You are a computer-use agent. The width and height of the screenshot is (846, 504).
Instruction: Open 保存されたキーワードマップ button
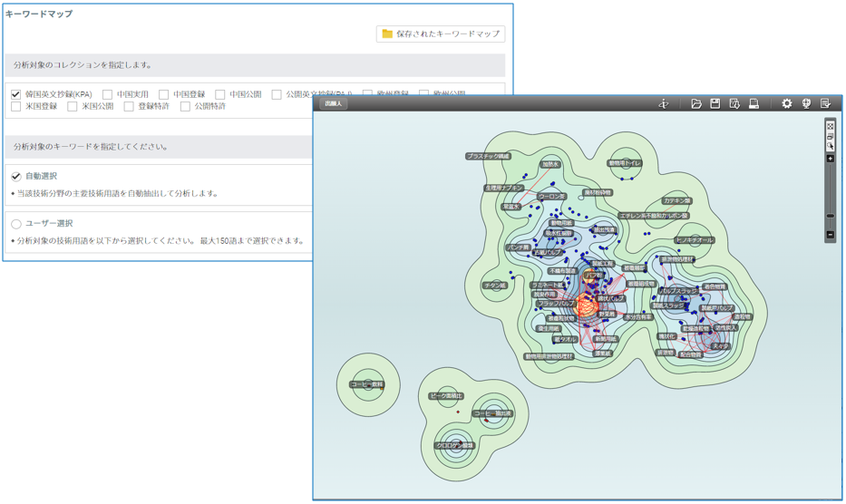(x=441, y=34)
